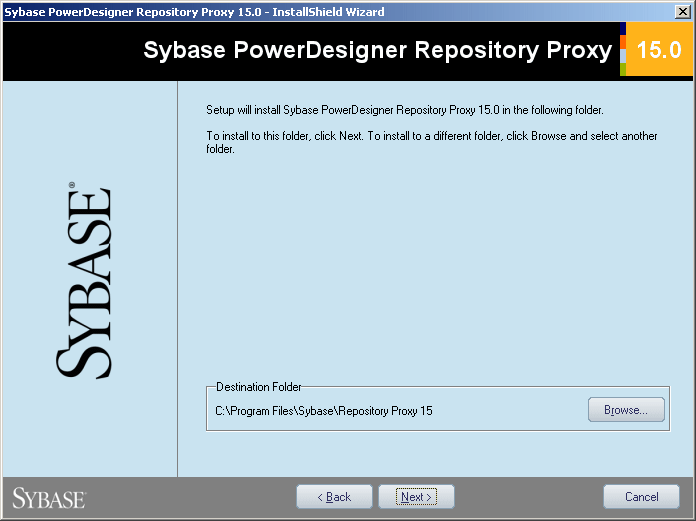The image size is (696, 521).
Task: Click the Browse... button for destination folder
Action: [626, 410]
